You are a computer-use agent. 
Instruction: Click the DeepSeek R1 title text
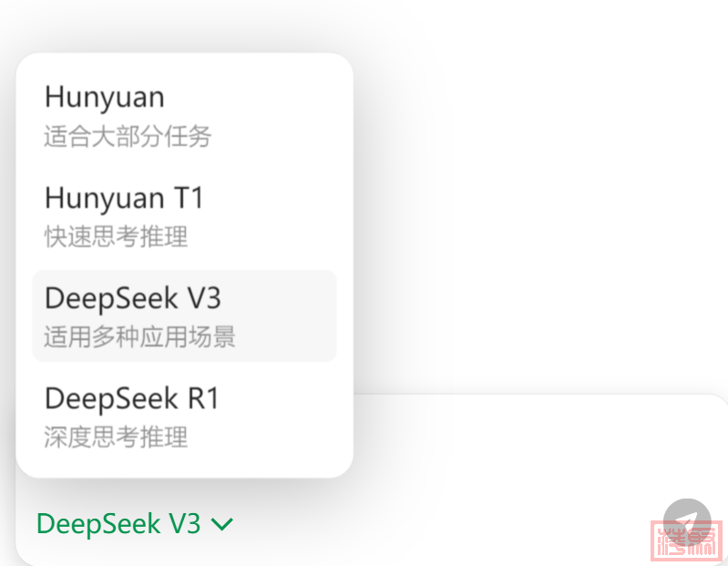coord(131,398)
